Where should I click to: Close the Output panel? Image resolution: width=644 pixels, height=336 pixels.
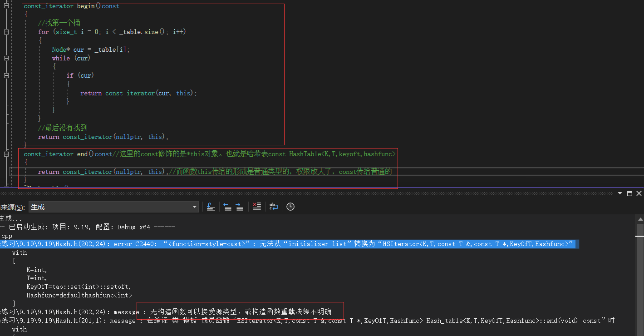(639, 193)
